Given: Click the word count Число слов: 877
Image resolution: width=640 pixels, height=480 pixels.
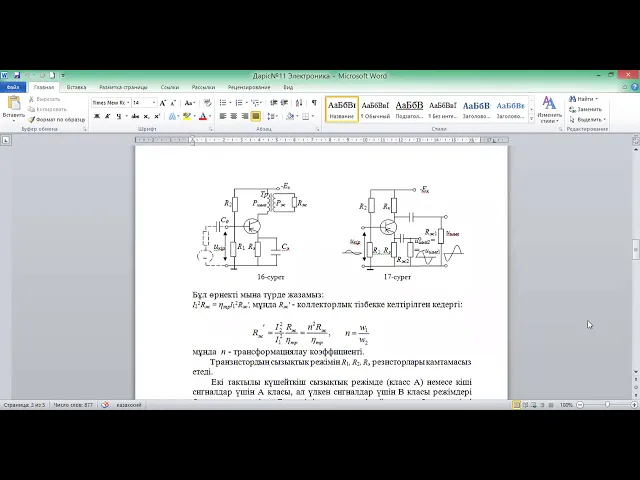Looking at the screenshot, I should tap(73, 405).
